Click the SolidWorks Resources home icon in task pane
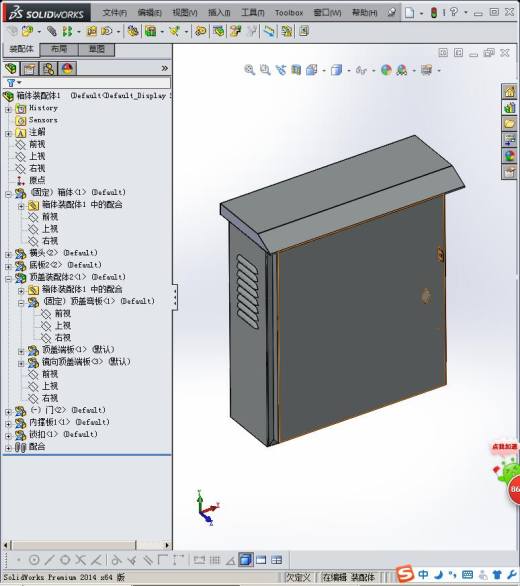Screen dimensions: 520x586 point(509,92)
